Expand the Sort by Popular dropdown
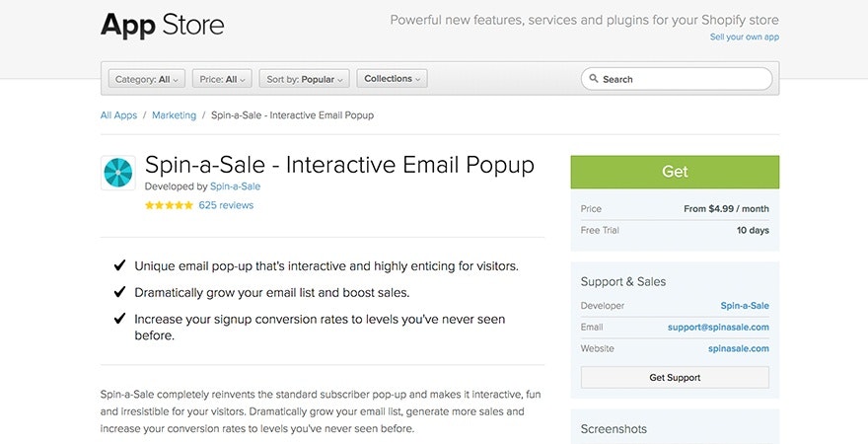The width and height of the screenshot is (868, 444). tap(305, 79)
